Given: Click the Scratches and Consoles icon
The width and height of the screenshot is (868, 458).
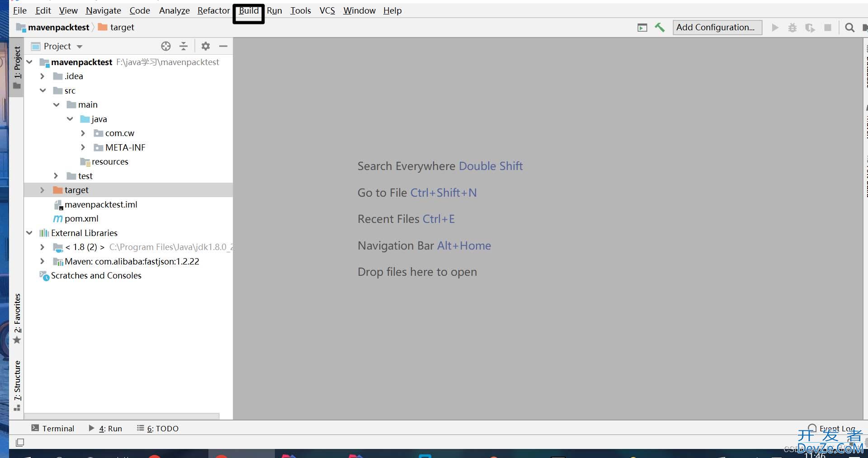Looking at the screenshot, I should 44,276.
